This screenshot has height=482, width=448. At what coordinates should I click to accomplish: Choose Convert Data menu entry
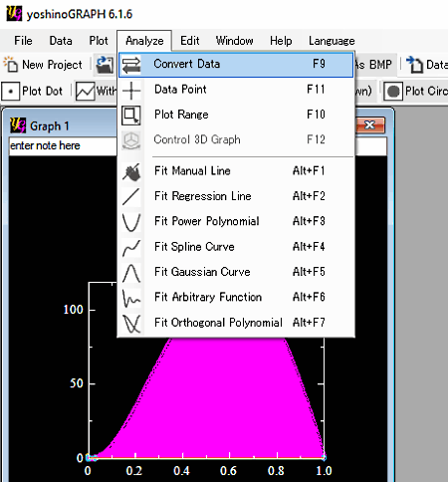tap(236, 65)
